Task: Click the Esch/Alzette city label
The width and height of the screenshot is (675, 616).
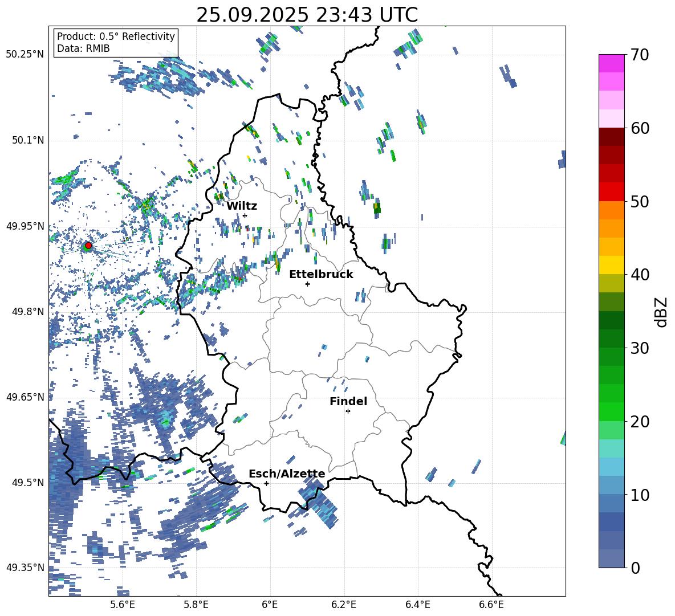Action: click(287, 474)
